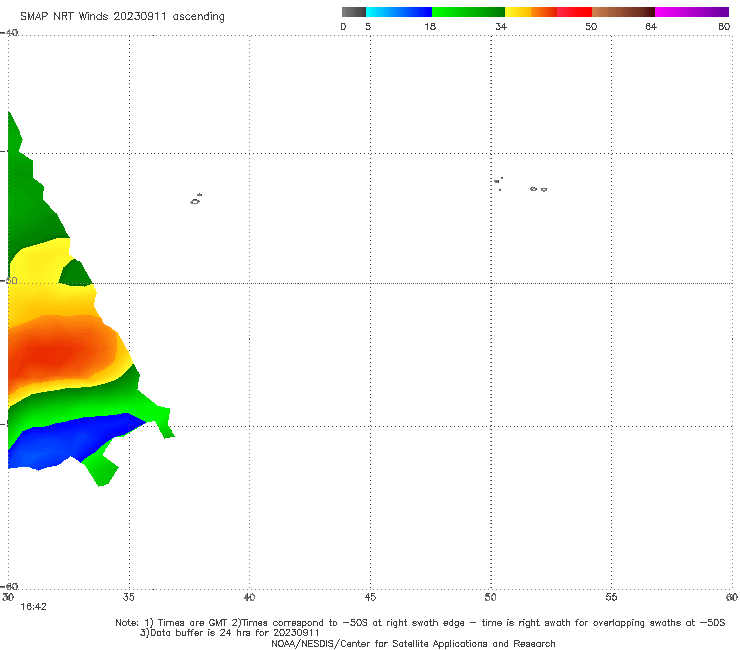Click the island group outline near longitude 52

coord(538,189)
